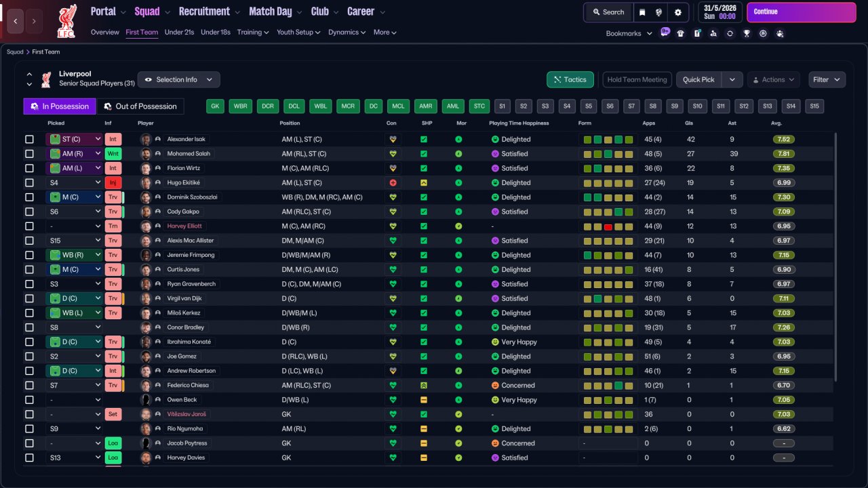The height and width of the screenshot is (488, 868).
Task: Select the Hugo Ekitiké row checkbox
Action: pos(29,183)
